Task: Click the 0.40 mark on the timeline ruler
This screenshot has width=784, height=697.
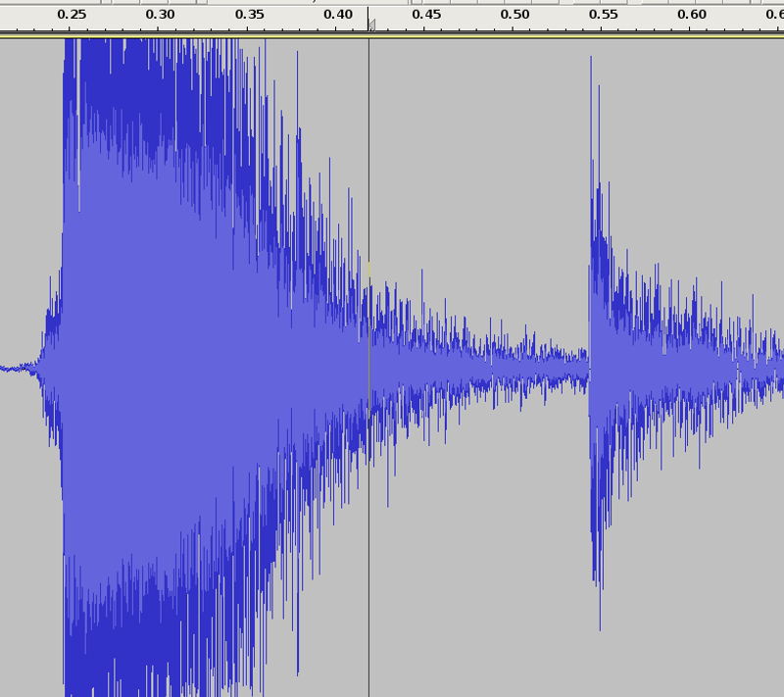Action: click(x=338, y=16)
